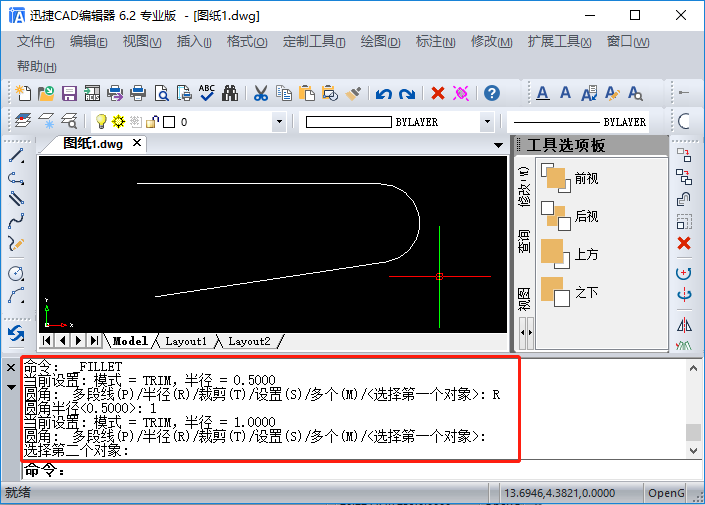Toggle layer freeze sun icon
Viewport: 705px width, 505px height.
[118, 121]
